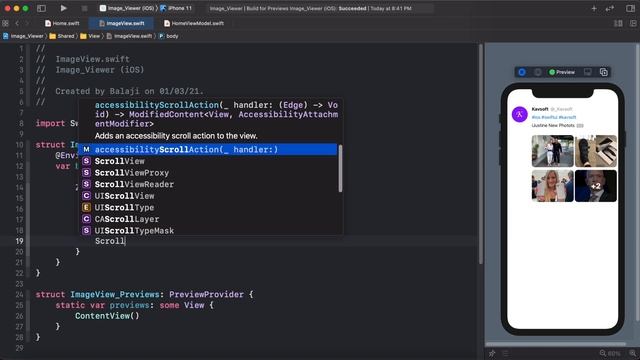Zoom in the preview canvas

[x=633, y=353]
